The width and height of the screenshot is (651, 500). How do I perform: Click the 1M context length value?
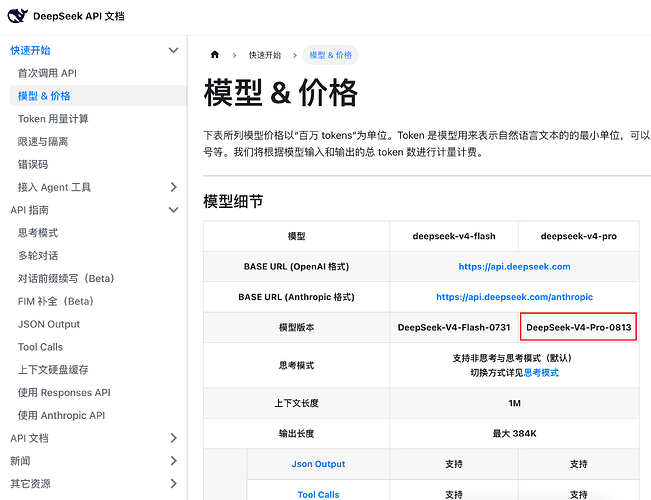click(514, 403)
